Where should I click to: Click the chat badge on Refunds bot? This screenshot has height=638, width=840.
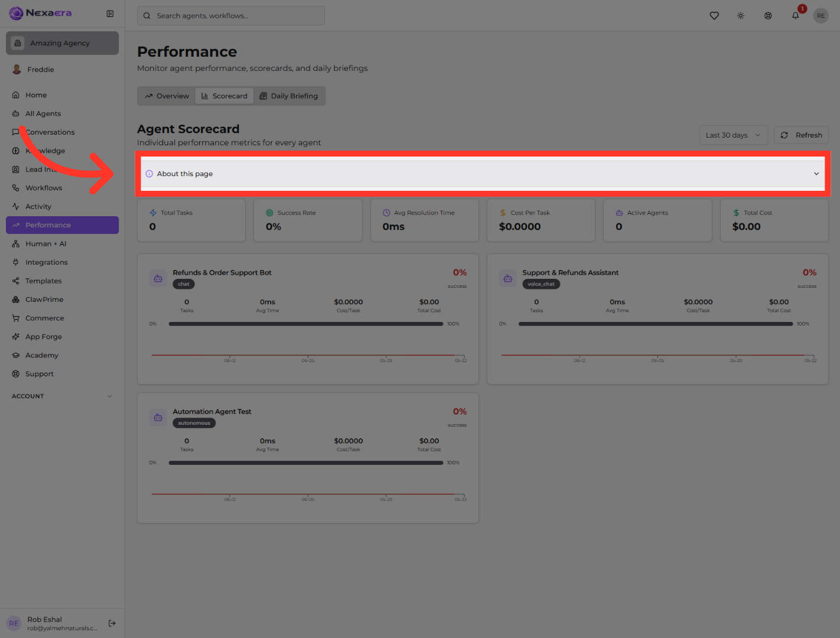pos(184,284)
